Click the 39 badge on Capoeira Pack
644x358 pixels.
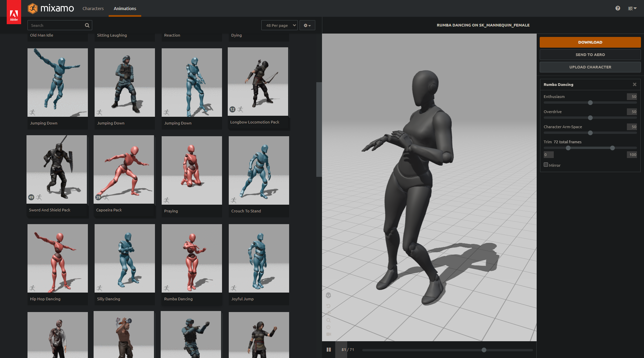point(98,197)
